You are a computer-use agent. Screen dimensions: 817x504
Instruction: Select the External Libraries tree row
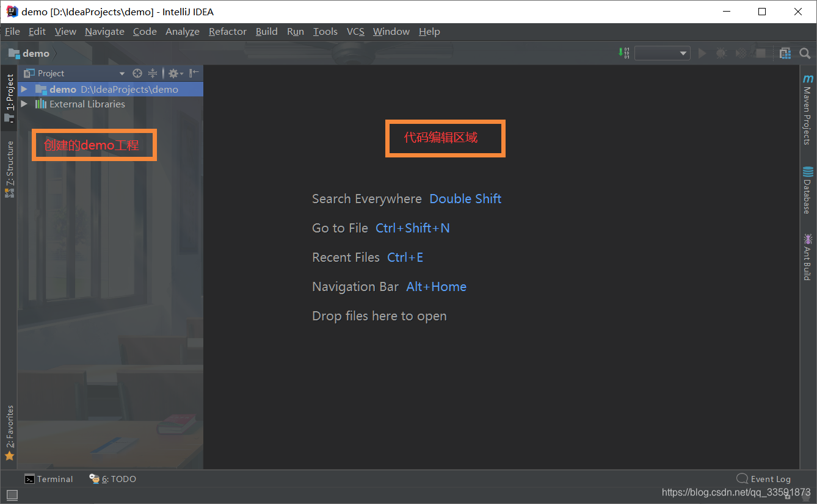111,104
